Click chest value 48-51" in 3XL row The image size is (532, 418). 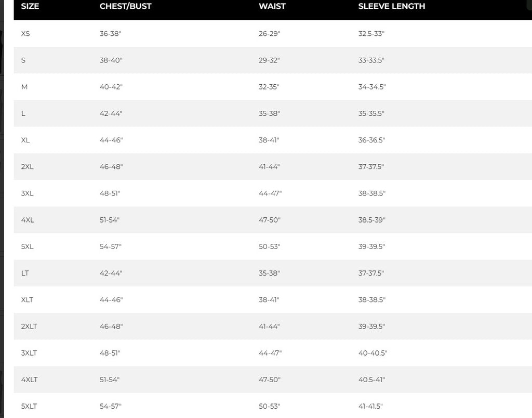tap(110, 193)
